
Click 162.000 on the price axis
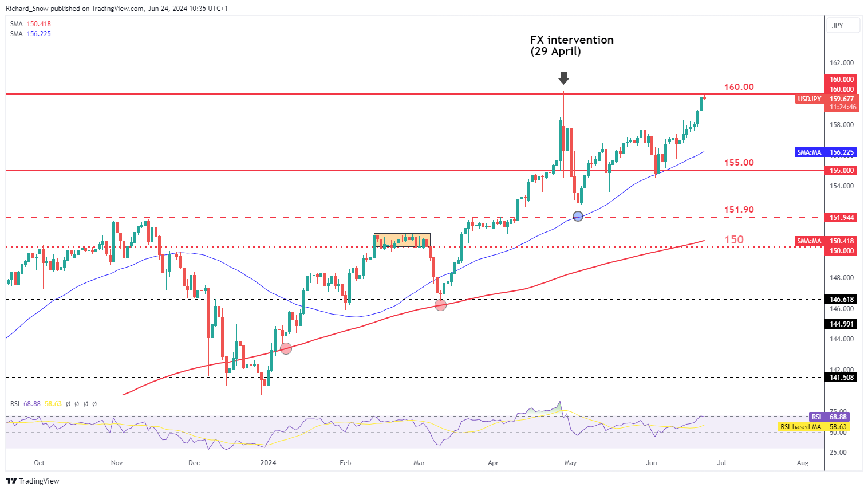point(842,63)
